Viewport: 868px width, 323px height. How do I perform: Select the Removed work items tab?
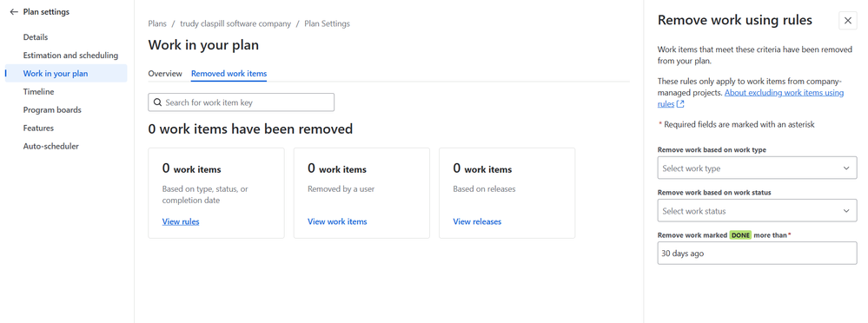(x=229, y=74)
